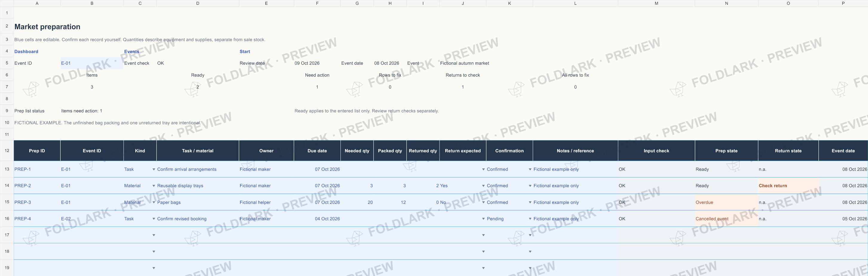Expand Confirmation dropdown in the PREP-2 row
The width and height of the screenshot is (868, 276).
(x=530, y=186)
